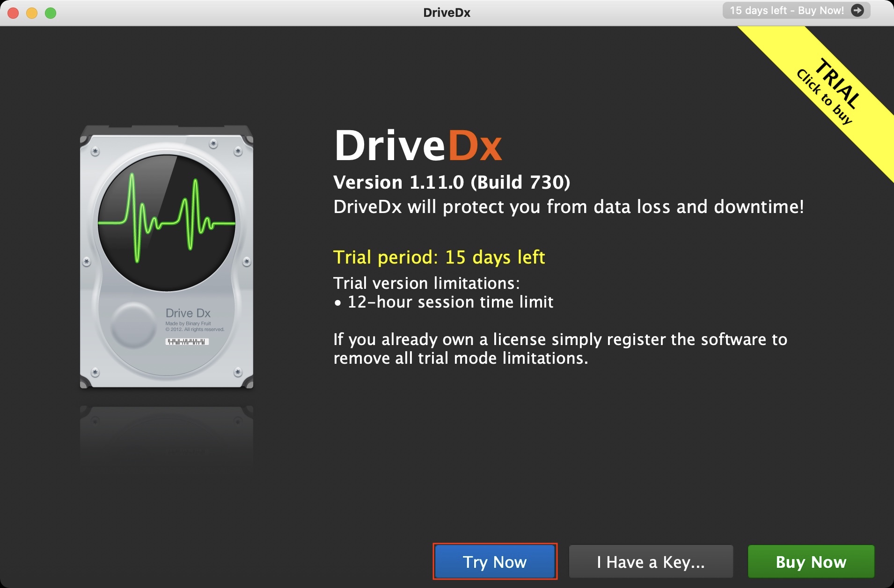Zoom the DriveDx window with green button
This screenshot has height=588, width=894.
pyautogui.click(x=51, y=13)
